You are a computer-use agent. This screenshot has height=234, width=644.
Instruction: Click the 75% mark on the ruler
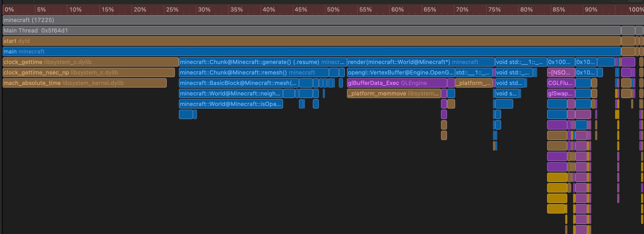(x=494, y=9)
